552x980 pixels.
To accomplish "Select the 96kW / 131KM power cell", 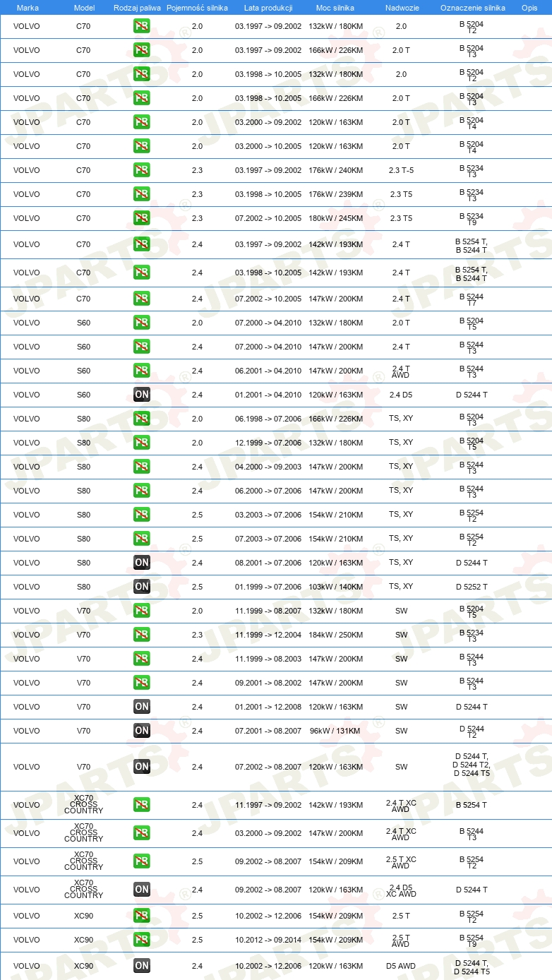I will pos(335,731).
